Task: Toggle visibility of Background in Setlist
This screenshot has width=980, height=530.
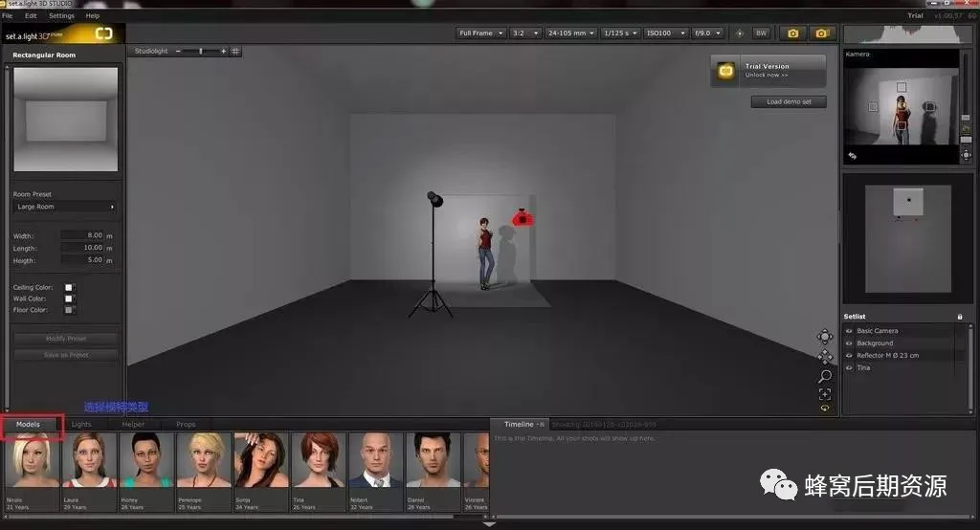Action: click(849, 343)
